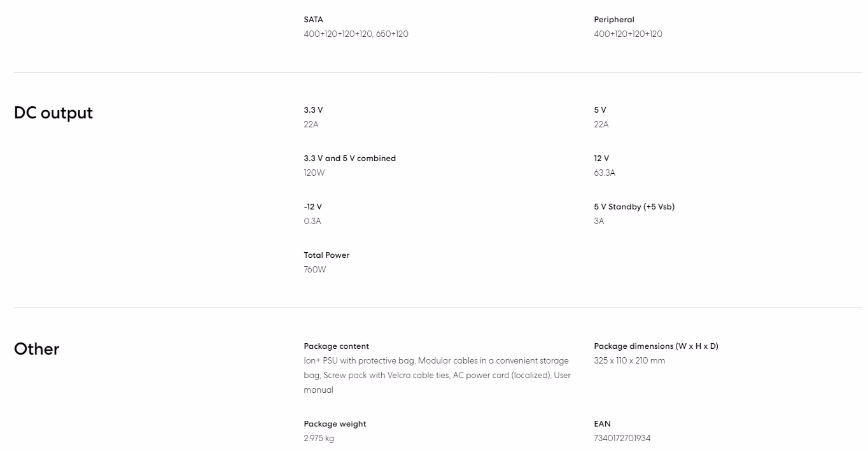Click the EAN number 7340172701934
The width and height of the screenshot is (868, 452).
[x=622, y=438]
